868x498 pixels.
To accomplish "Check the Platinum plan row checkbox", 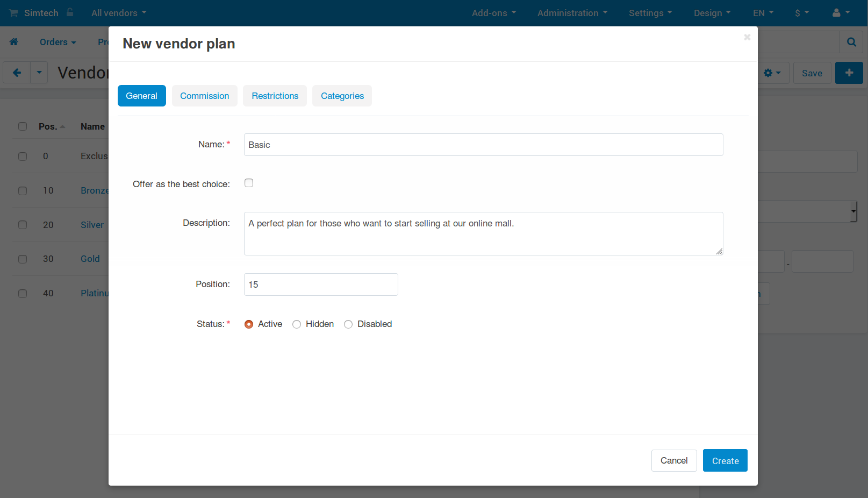I will click(x=23, y=294).
